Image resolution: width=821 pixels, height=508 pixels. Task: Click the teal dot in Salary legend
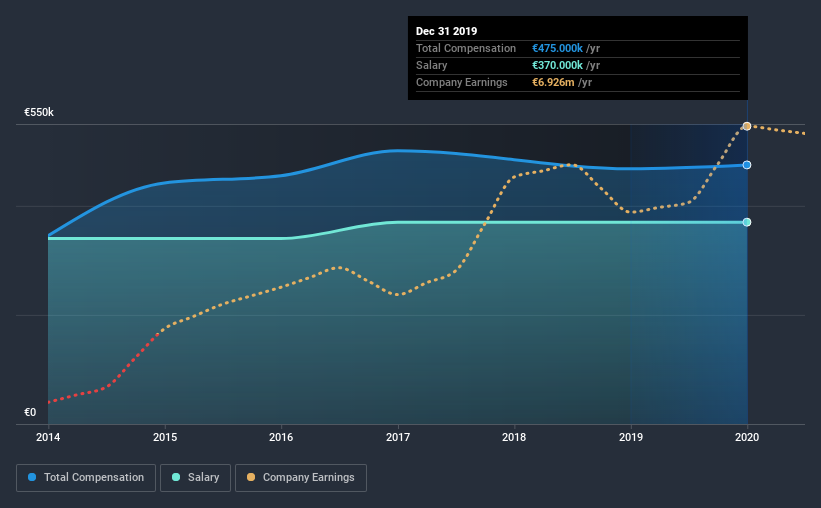click(176, 477)
